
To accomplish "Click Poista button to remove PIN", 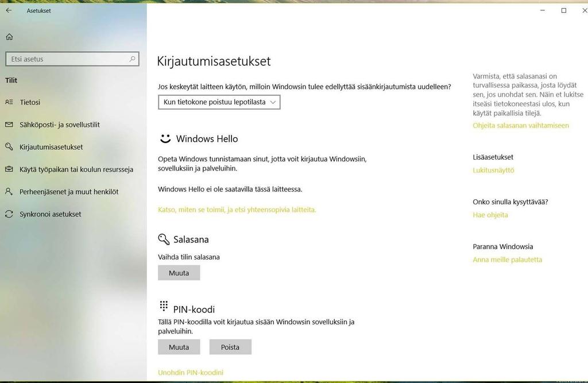I will [230, 347].
